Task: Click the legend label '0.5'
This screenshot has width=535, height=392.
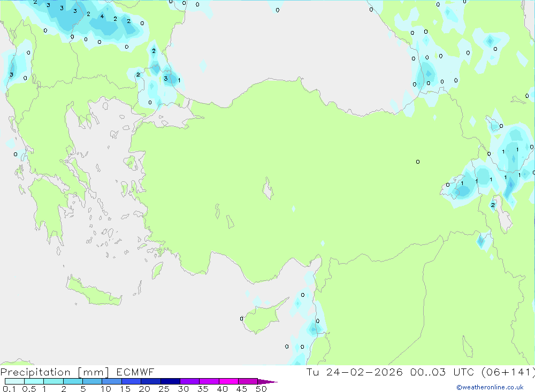Action: pyautogui.click(x=29, y=389)
